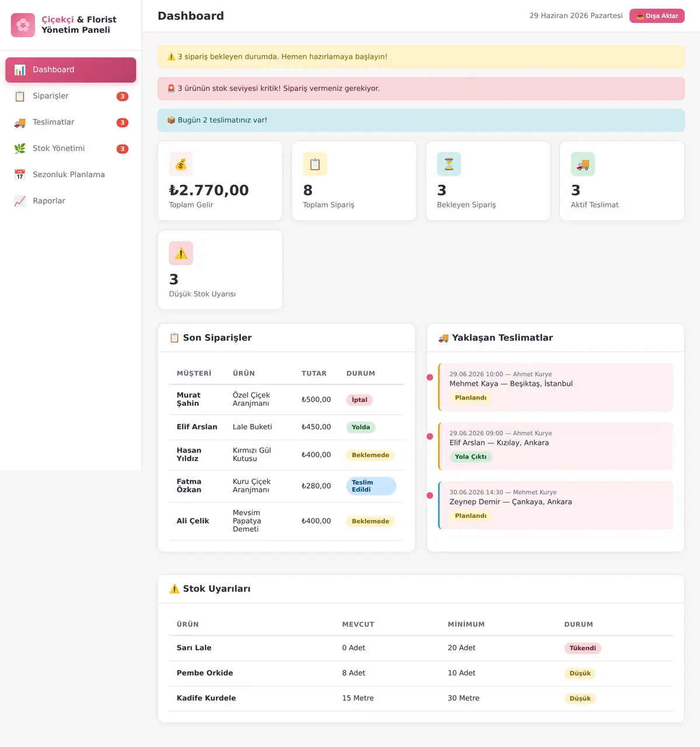Click customer name Hasan Yıldız in orders table
The height and width of the screenshot is (747, 700).
pos(189,455)
